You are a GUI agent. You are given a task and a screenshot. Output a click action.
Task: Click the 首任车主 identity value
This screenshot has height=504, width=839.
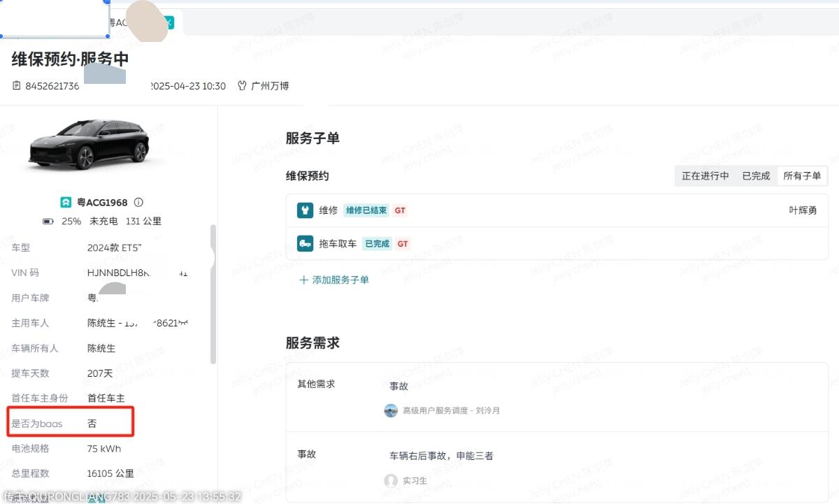tap(106, 398)
